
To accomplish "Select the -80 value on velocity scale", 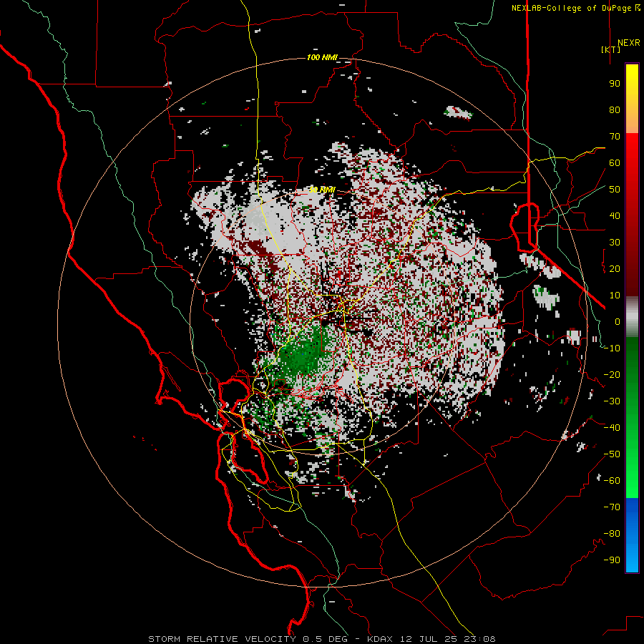I will coord(612,534).
